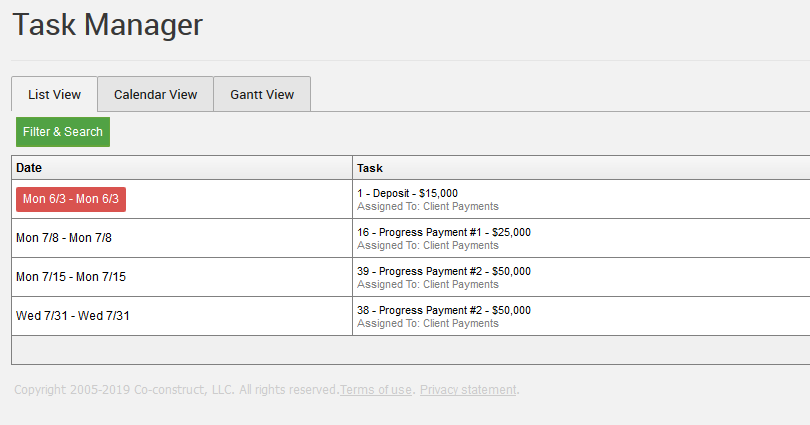Click Assigned To under task 16
This screenshot has height=425, width=810.
tap(428, 246)
